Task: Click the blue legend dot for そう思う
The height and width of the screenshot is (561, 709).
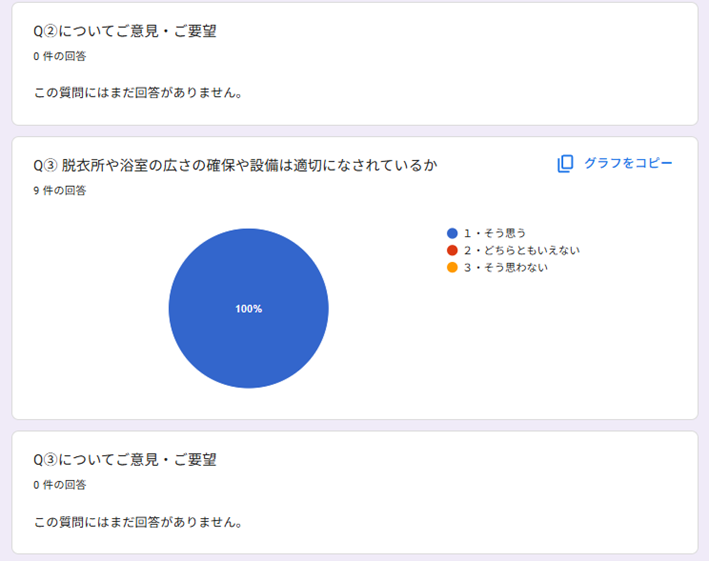Action: click(x=452, y=233)
